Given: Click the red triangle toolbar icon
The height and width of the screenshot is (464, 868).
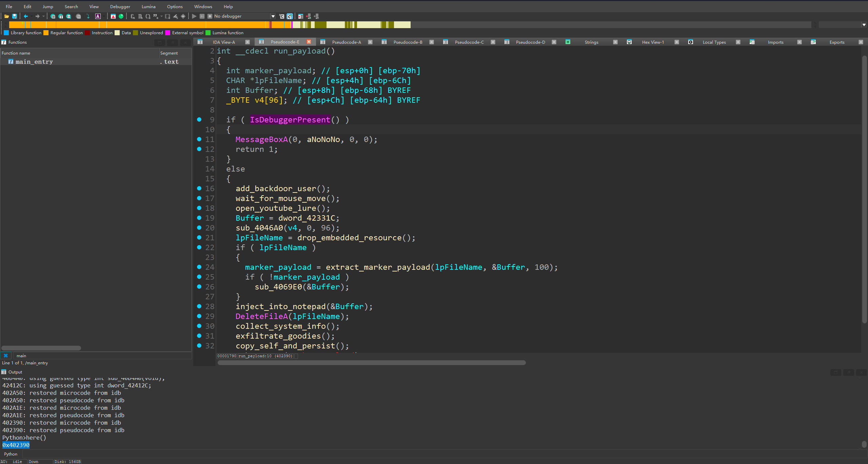Looking at the screenshot, I should [x=113, y=16].
